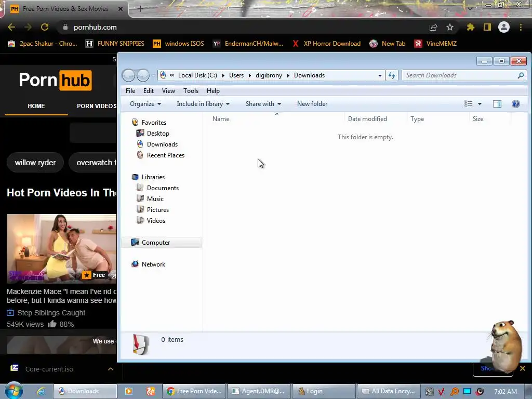Open Internet Explorer from the taskbar

(x=42, y=391)
